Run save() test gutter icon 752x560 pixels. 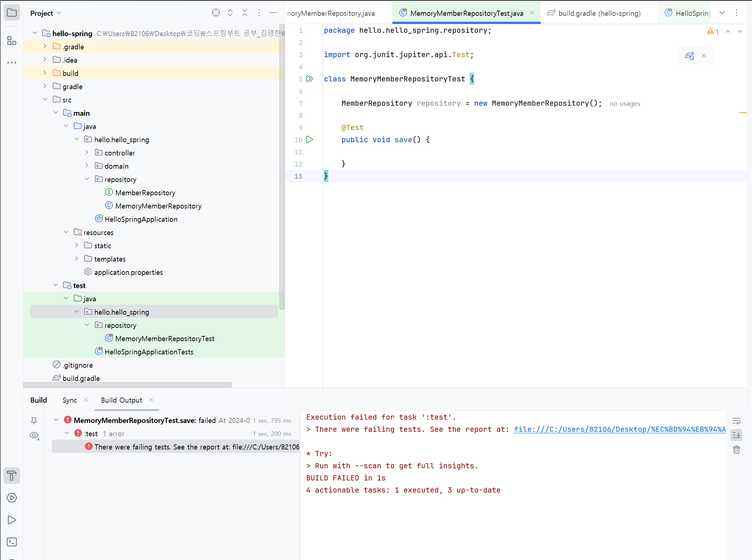(x=310, y=139)
